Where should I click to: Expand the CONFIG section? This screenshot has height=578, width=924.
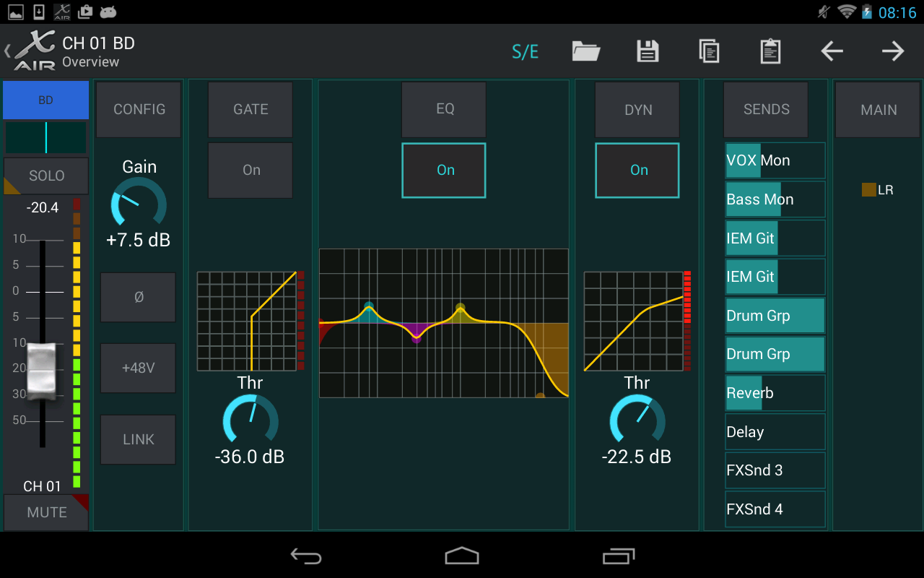(138, 109)
